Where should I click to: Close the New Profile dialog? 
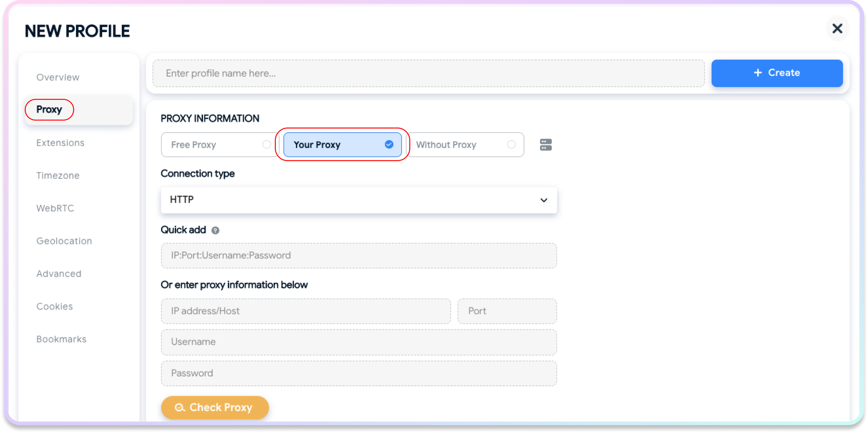pyautogui.click(x=837, y=29)
